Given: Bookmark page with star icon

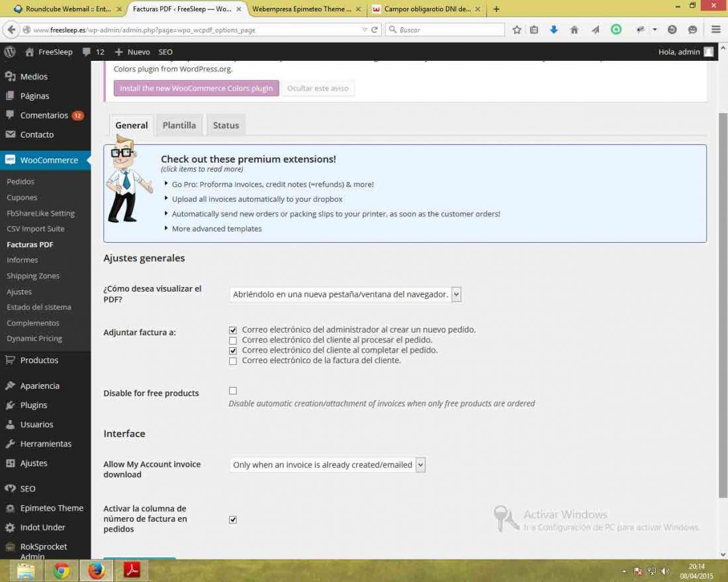Looking at the screenshot, I should (517, 30).
